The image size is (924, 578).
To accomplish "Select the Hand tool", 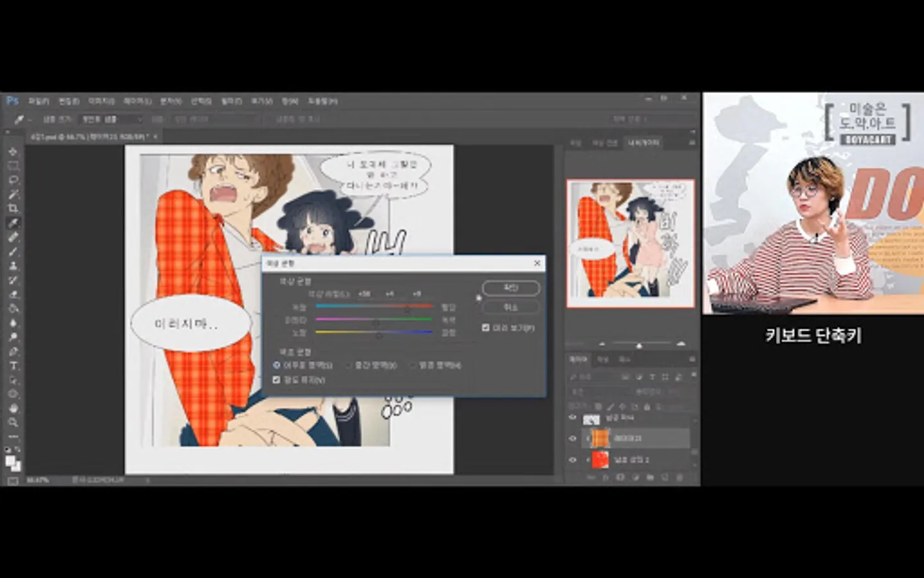I will (13, 408).
